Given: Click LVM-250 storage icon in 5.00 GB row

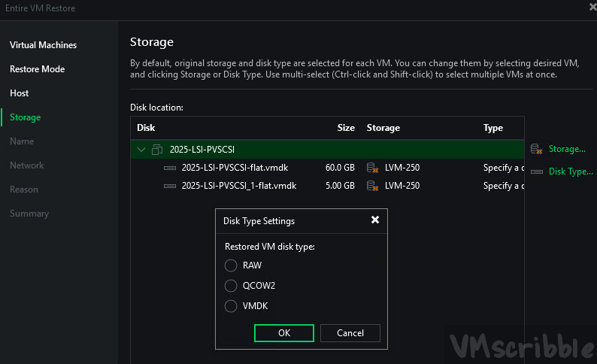Looking at the screenshot, I should pos(371,186).
